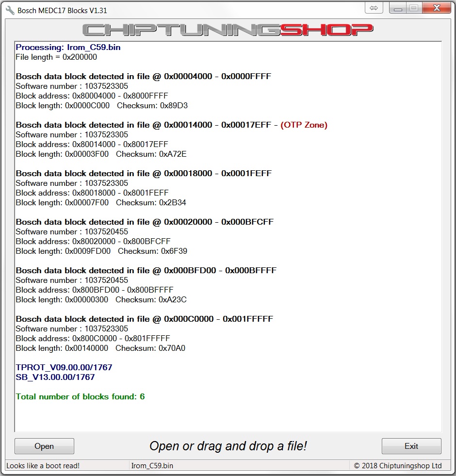The height and width of the screenshot is (476, 456).
Task: Click the TPROT_V09.00.00/1767 line
Action: click(x=64, y=368)
